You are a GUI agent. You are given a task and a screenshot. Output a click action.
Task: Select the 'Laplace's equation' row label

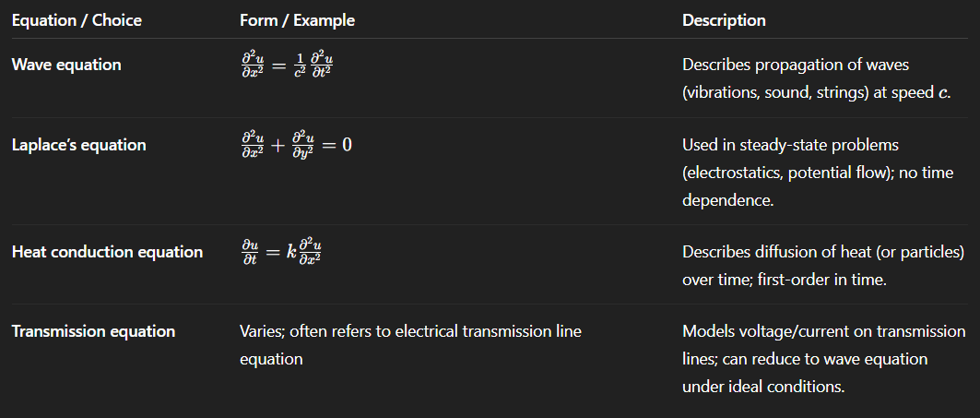pyautogui.click(x=78, y=145)
